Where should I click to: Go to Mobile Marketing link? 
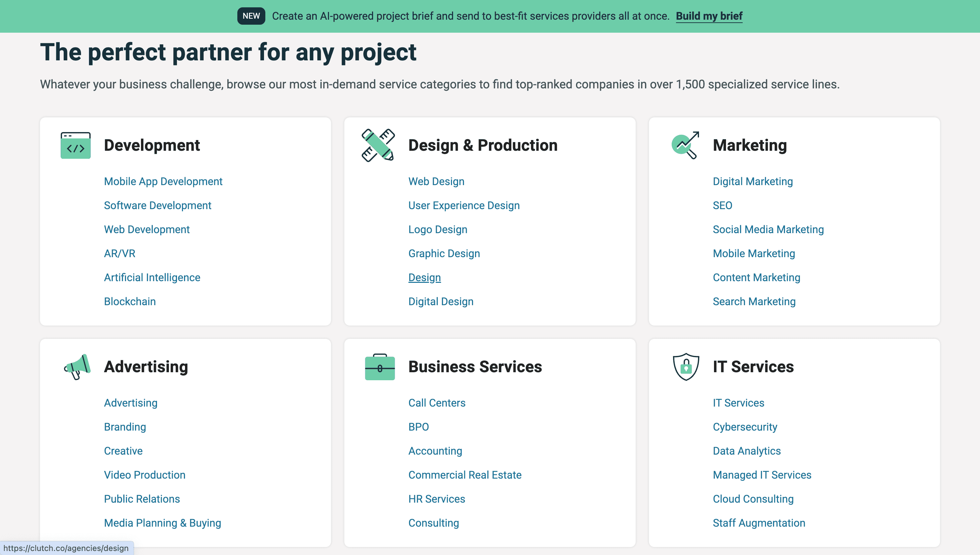[x=754, y=253]
